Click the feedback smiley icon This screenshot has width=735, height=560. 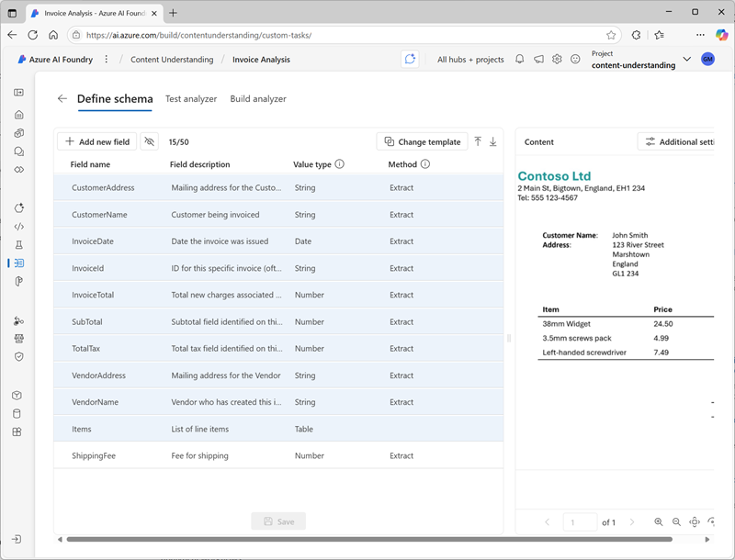click(x=575, y=58)
